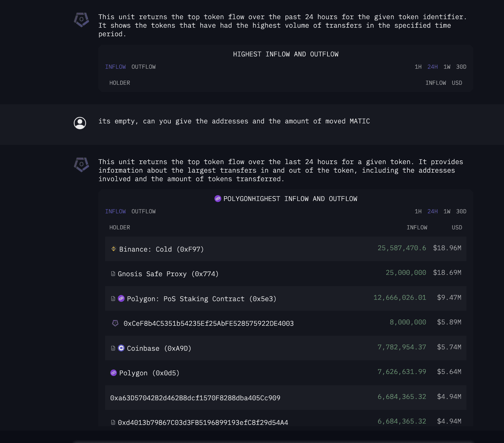The height and width of the screenshot is (443, 504).
Task: Click the Coinbase (0xA9D) holder name
Action: pos(159,348)
